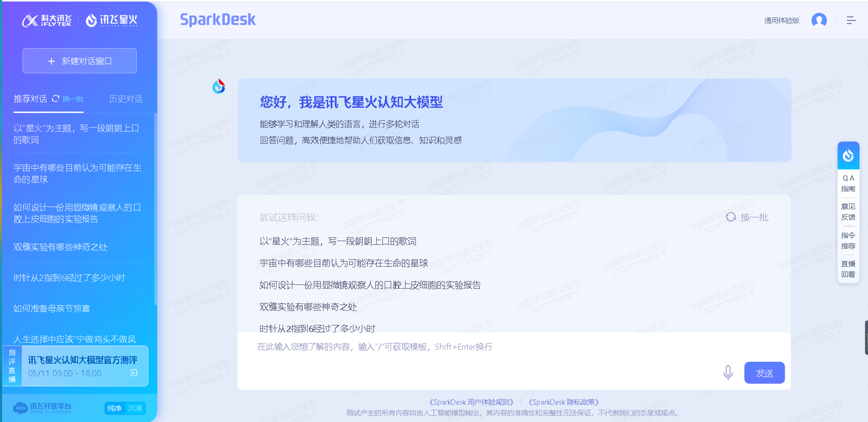Open the user avatar profile
868x422 pixels.
tap(819, 20)
